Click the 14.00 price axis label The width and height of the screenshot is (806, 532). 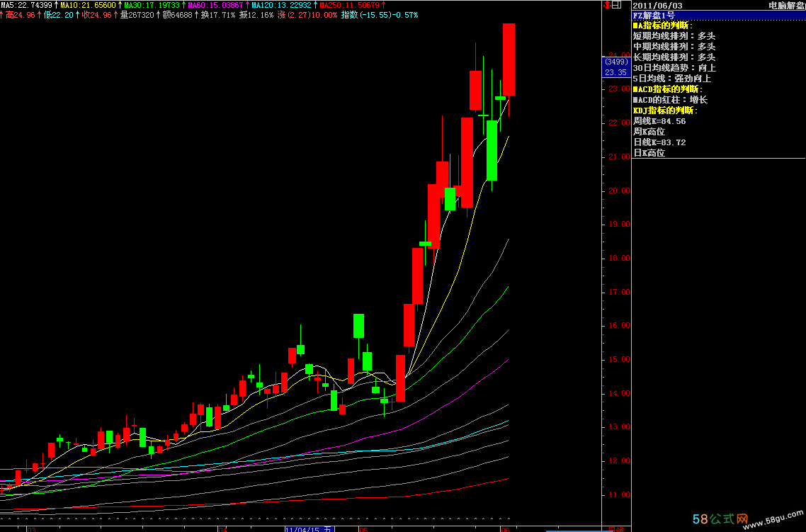619,393
